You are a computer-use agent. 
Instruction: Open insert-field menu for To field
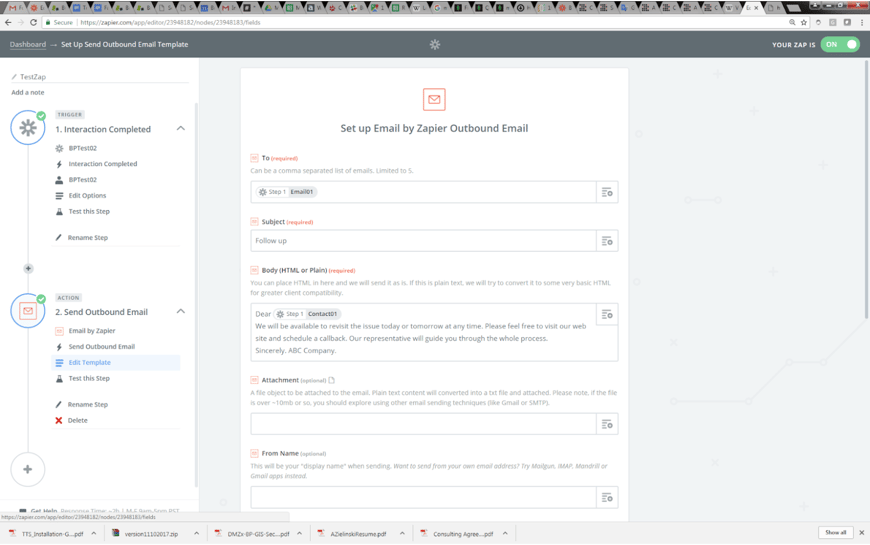[x=607, y=192]
